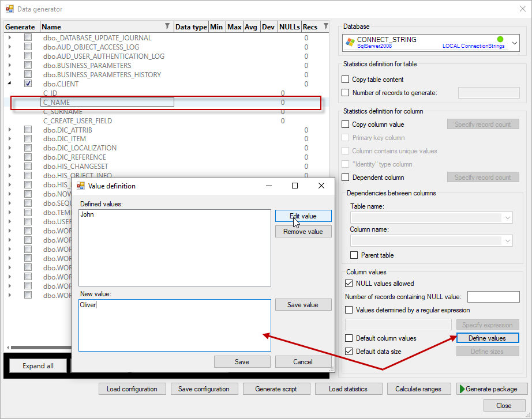Viewport: 532px width, 419px height.
Task: Open the Column name dropdown
Action: coord(508,241)
